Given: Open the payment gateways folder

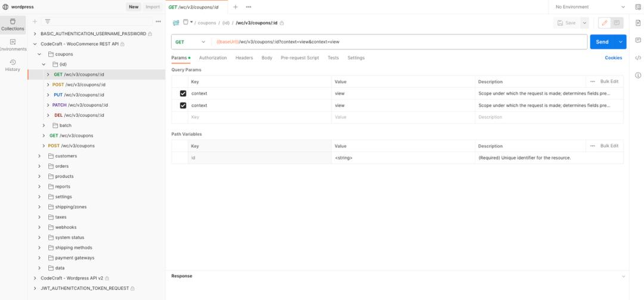Looking at the screenshot, I should pos(75,258).
